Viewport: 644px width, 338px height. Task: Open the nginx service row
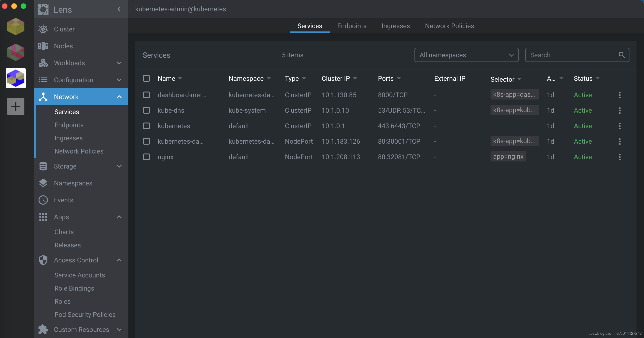coord(386,157)
